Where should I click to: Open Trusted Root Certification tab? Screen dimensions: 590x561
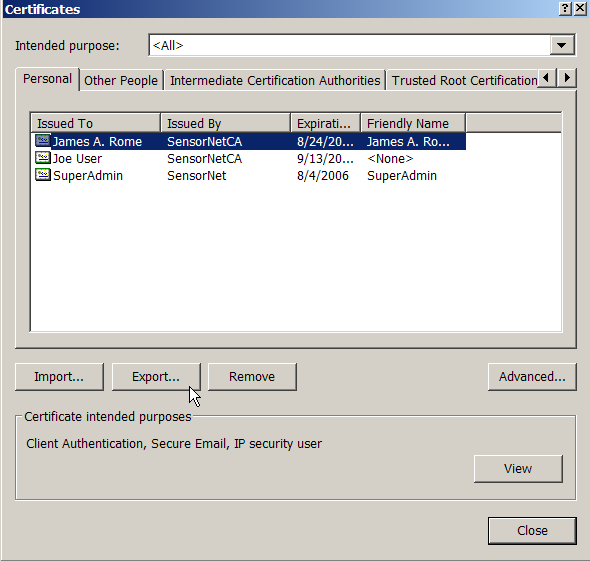pos(464,81)
